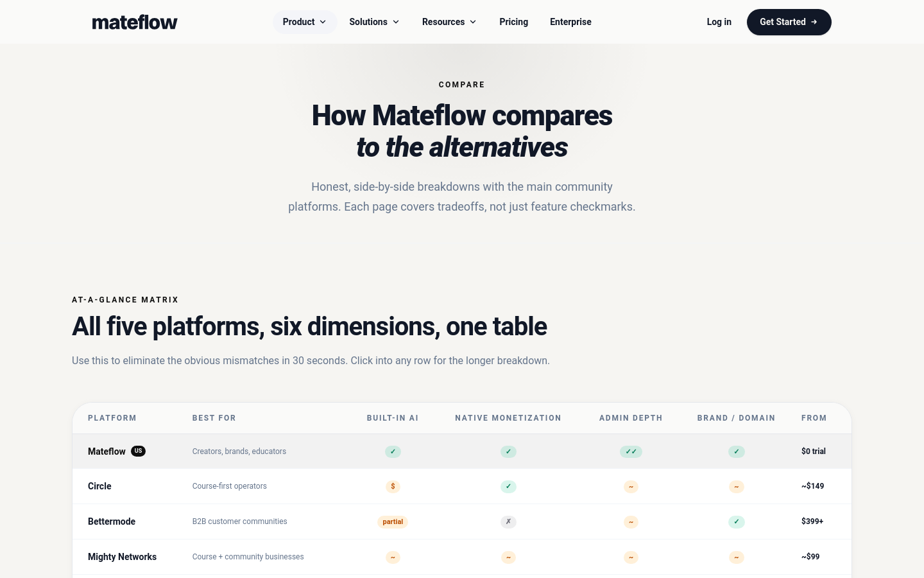Viewport: 924px width, 578px height.
Task: Click the mateflow logo
Action: (x=135, y=22)
